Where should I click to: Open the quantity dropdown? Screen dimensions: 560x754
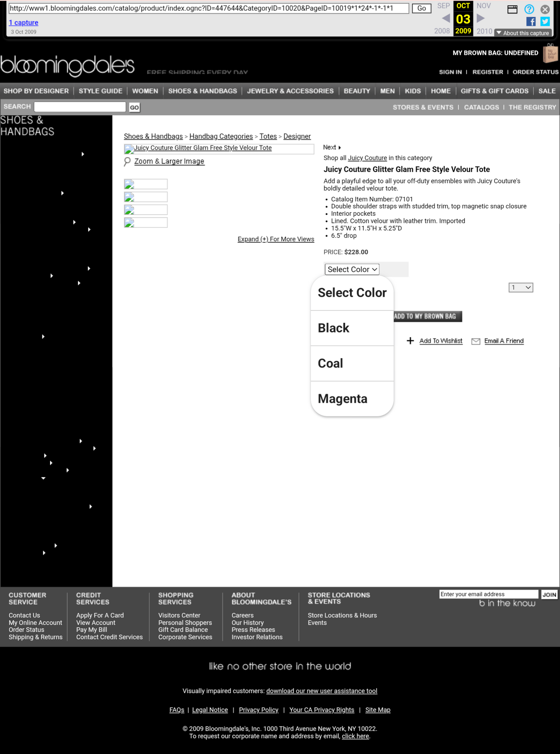[520, 287]
